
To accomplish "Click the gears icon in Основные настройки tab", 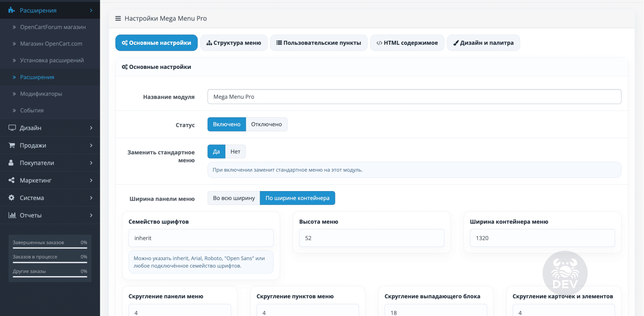I will (x=125, y=43).
